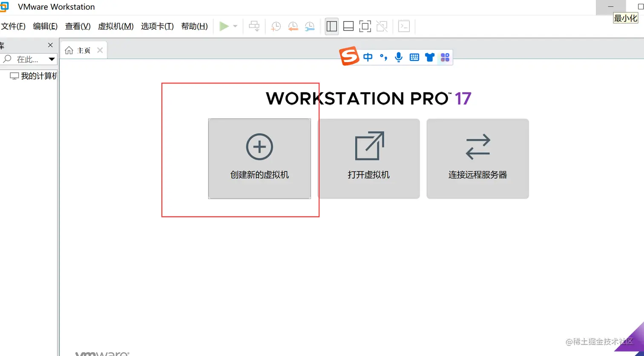Image resolution: width=644 pixels, height=356 pixels.
Task: Open the snapshot manager wrench icon
Action: [x=310, y=26]
